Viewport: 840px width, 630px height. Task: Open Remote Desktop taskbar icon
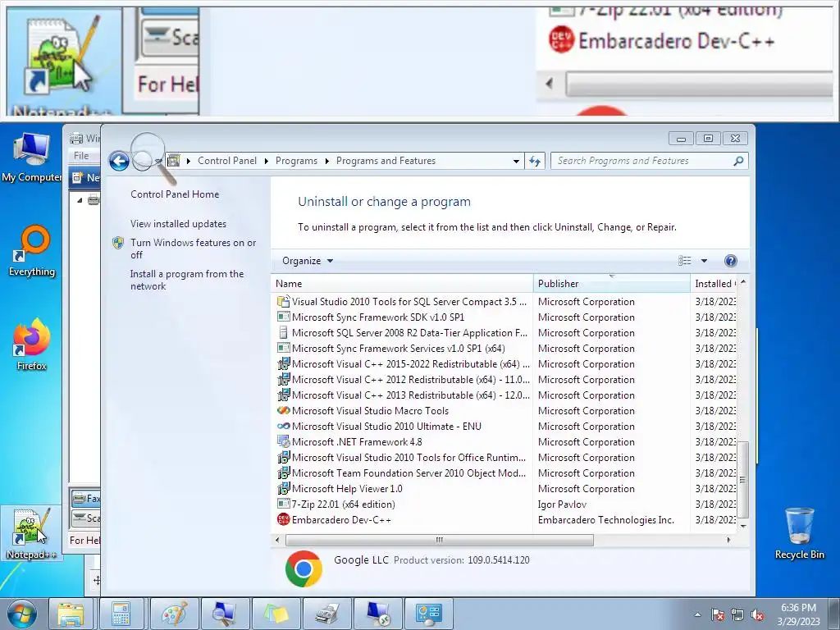(x=377, y=614)
